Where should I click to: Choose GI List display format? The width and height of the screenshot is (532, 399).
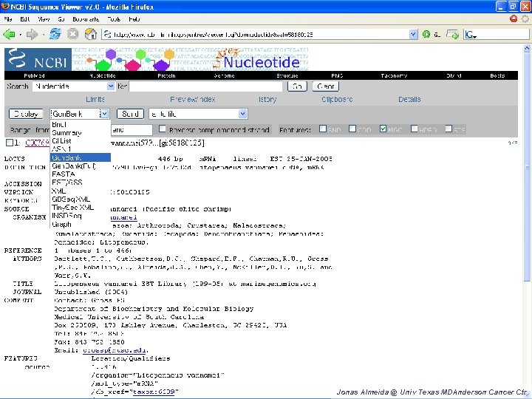click(80, 141)
